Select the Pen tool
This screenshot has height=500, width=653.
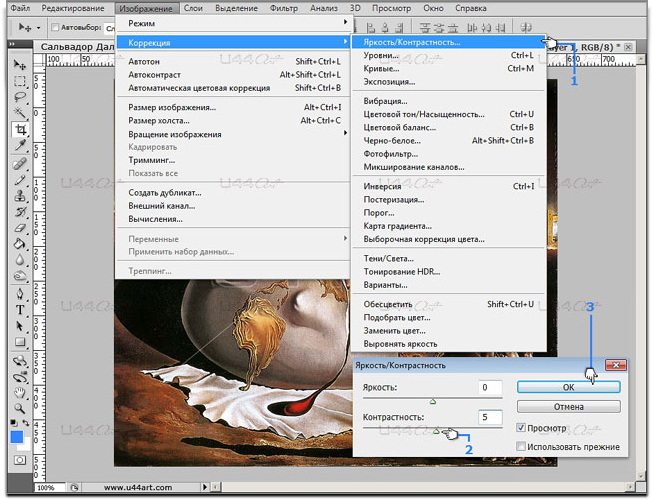[x=20, y=294]
